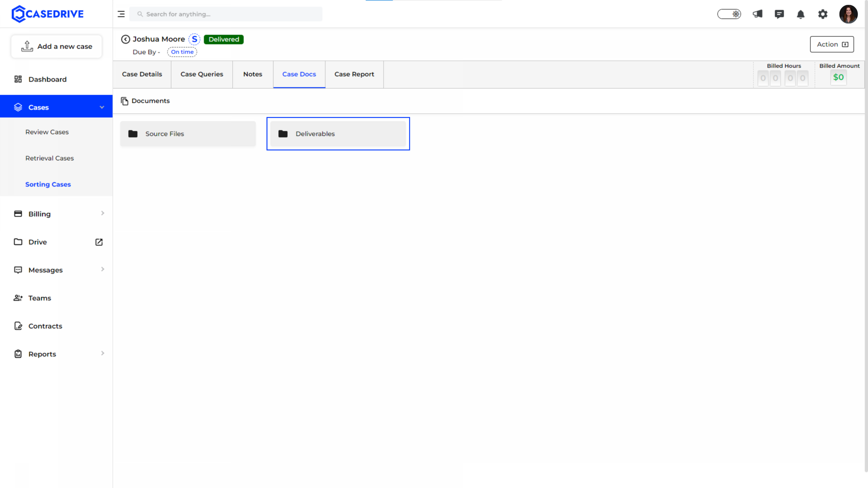Viewport: 868px width, 488px height.
Task: Click into Search for anything field
Action: click(x=226, y=14)
